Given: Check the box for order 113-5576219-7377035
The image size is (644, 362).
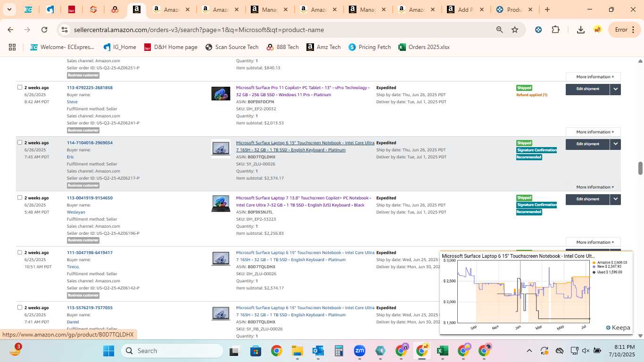Looking at the screenshot, I should coord(20,307).
